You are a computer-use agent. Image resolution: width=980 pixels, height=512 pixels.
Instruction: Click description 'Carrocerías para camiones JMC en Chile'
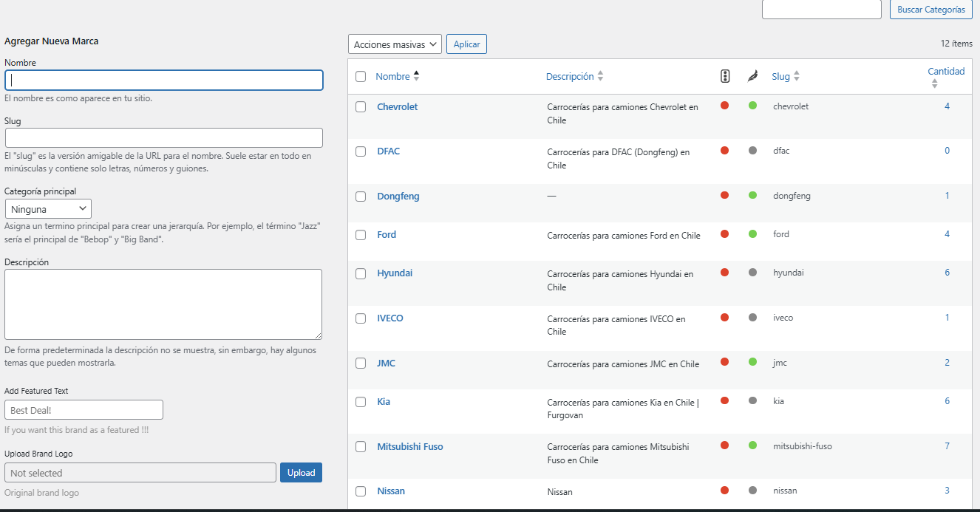pyautogui.click(x=623, y=364)
